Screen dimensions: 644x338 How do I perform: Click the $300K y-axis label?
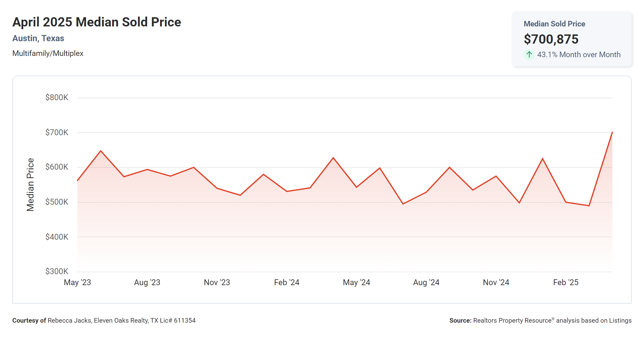tap(57, 271)
